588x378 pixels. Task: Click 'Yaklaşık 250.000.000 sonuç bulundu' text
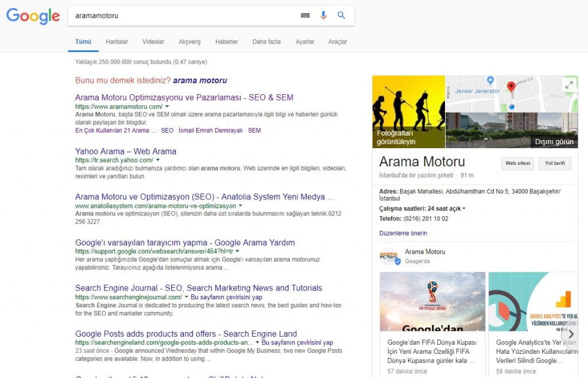point(141,62)
